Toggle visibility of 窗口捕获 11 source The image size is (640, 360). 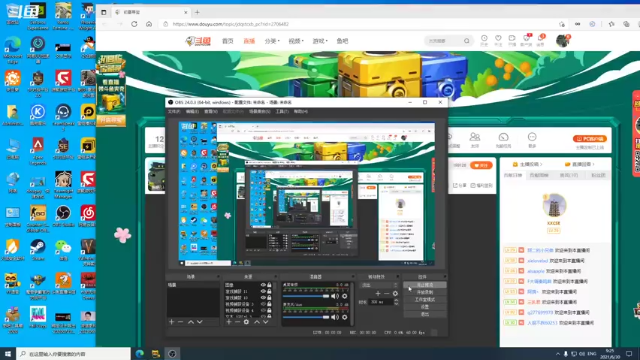(263, 291)
